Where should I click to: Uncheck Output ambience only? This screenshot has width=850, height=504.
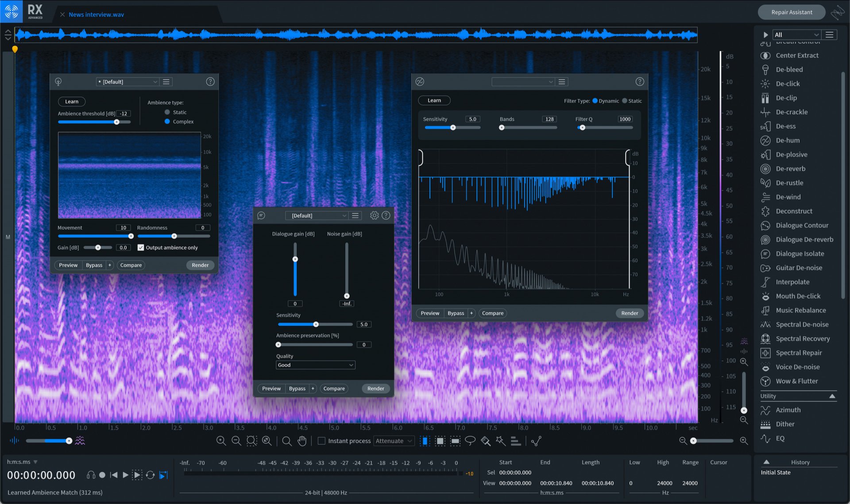(141, 247)
